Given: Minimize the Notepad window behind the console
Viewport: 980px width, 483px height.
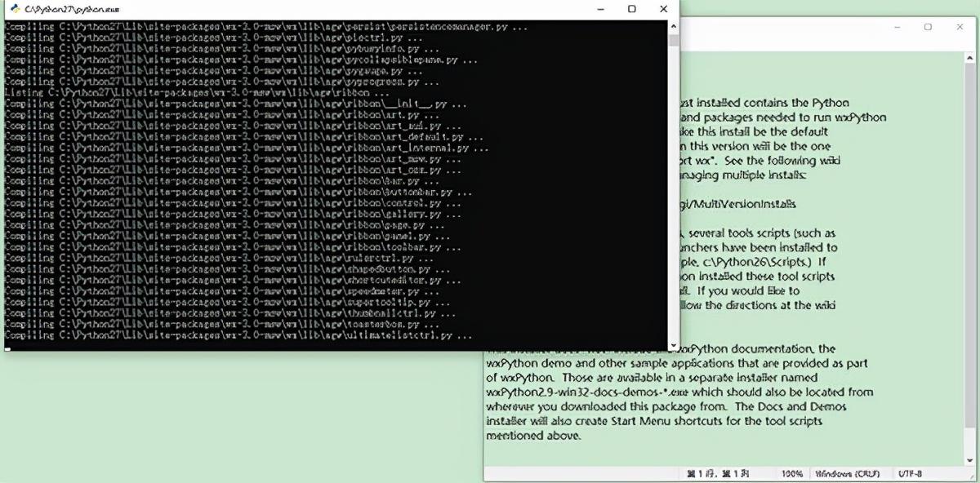Looking at the screenshot, I should coord(895,27).
